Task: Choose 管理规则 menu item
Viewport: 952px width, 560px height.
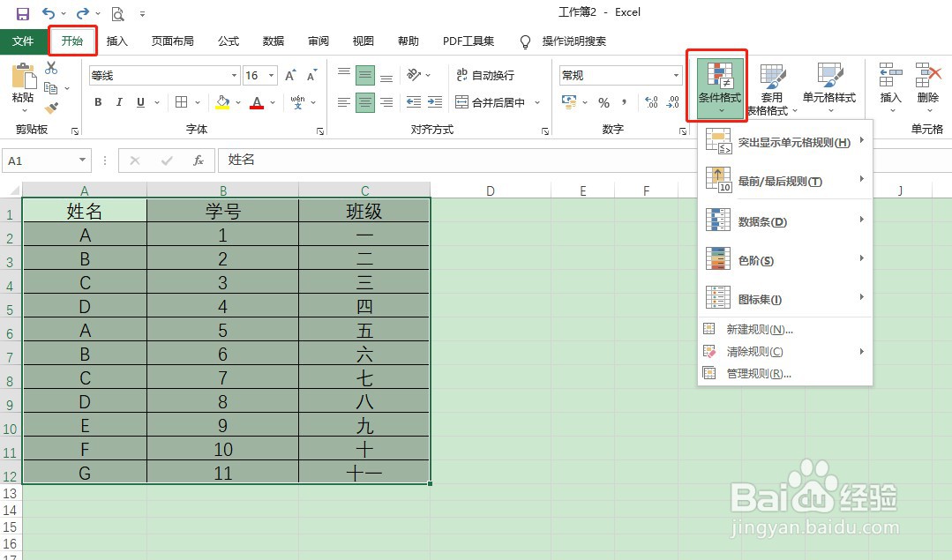Action: click(785, 373)
